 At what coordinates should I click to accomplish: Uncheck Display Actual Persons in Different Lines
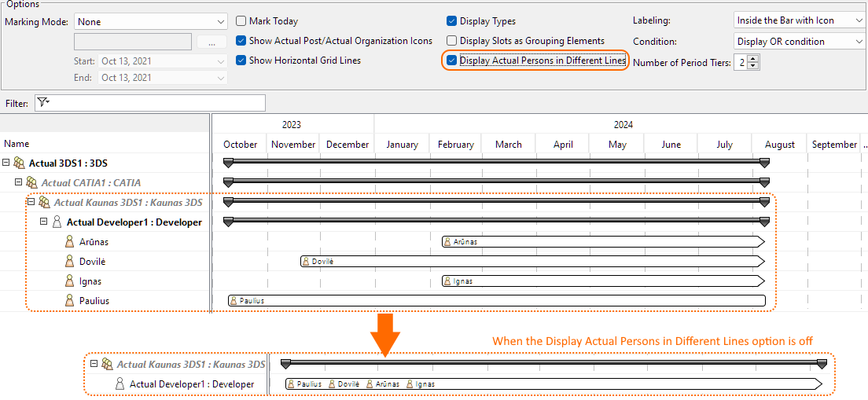click(451, 61)
